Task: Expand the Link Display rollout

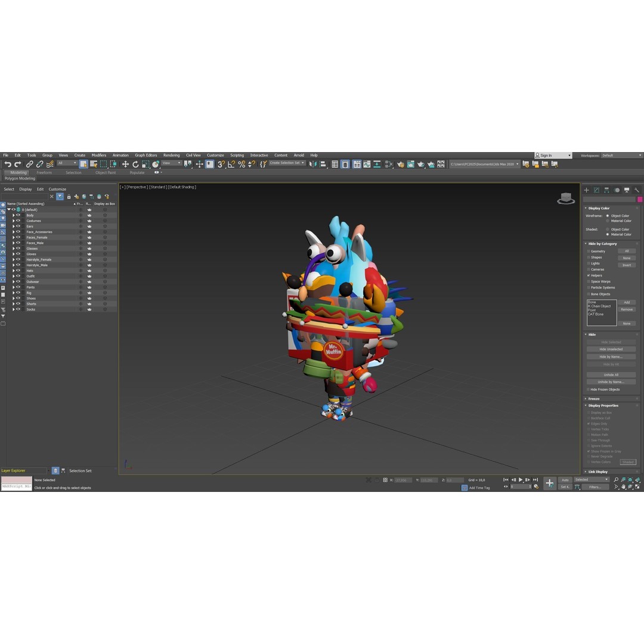Action: pos(597,472)
